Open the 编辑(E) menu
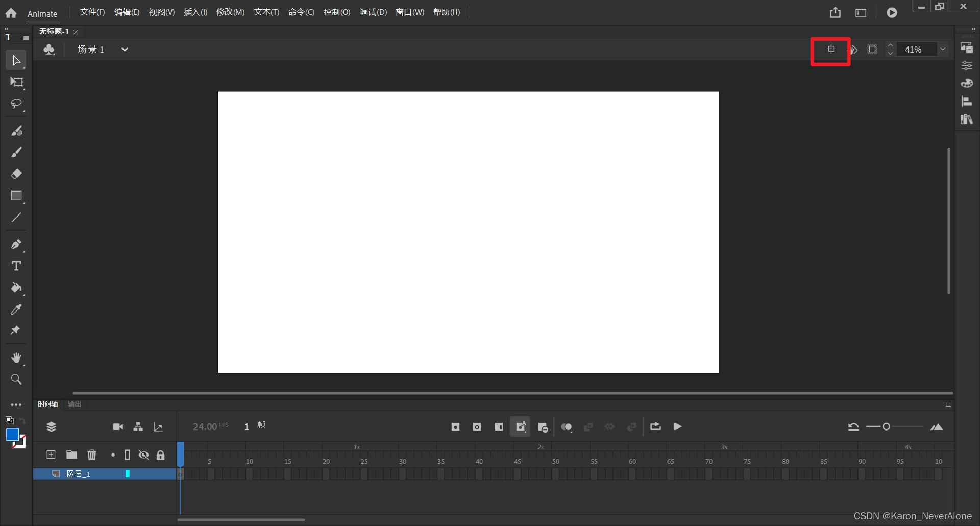Screen dimensions: 980x526 (127, 12)
